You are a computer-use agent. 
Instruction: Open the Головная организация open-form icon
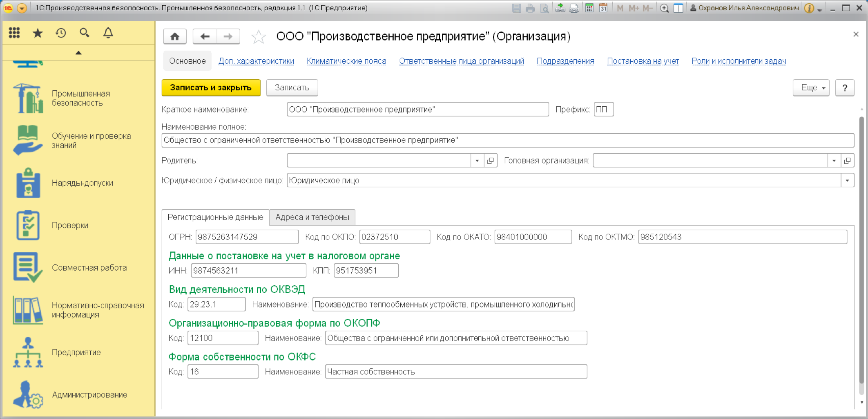[848, 161]
